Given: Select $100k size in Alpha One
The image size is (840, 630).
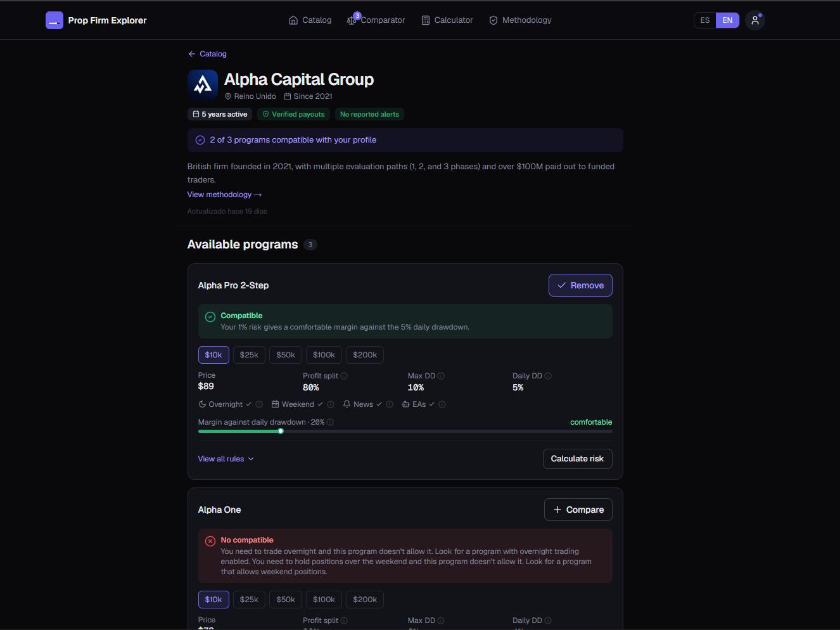Looking at the screenshot, I should 324,600.
